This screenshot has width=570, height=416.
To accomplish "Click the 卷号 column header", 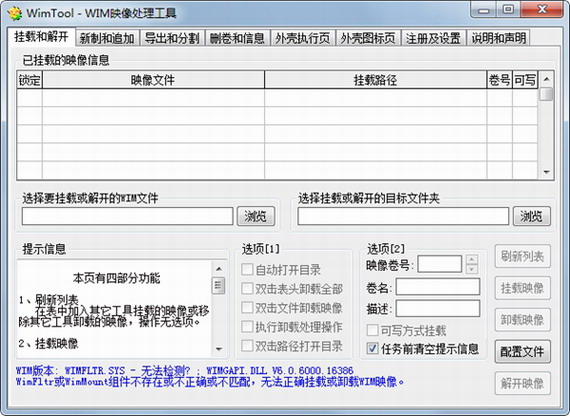I will [499, 80].
